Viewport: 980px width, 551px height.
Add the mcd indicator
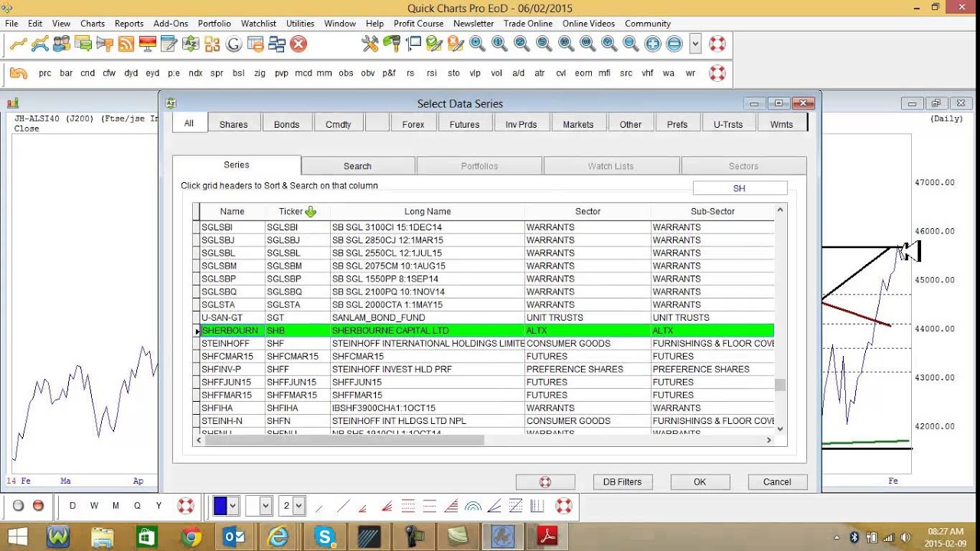[x=303, y=73]
